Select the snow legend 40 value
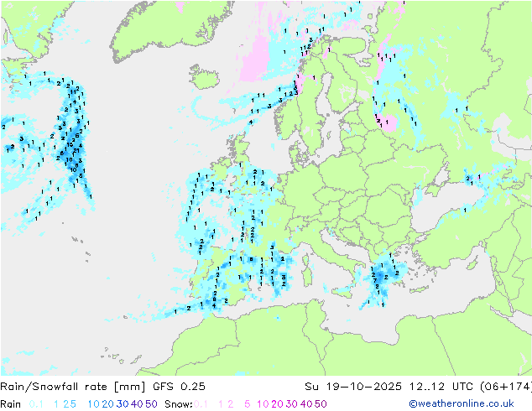The width and height of the screenshot is (532, 411). pyautogui.click(x=306, y=404)
